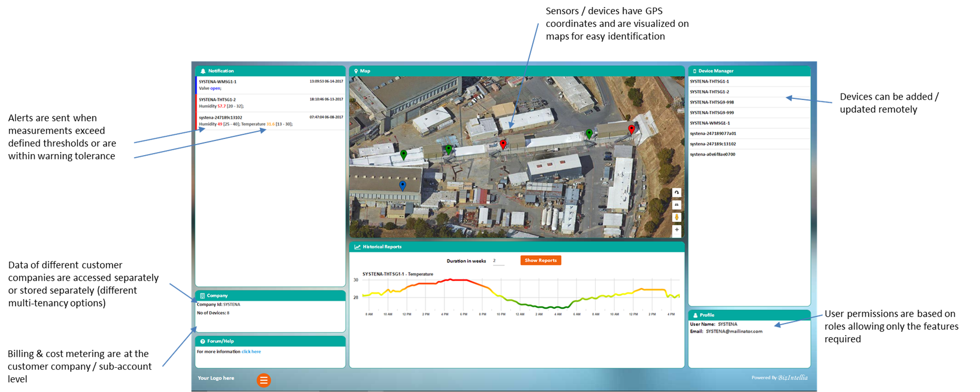The height and width of the screenshot is (392, 980).
Task: Select SYSTENA-THTSG1-1 in Device Manager
Action: [x=709, y=81]
